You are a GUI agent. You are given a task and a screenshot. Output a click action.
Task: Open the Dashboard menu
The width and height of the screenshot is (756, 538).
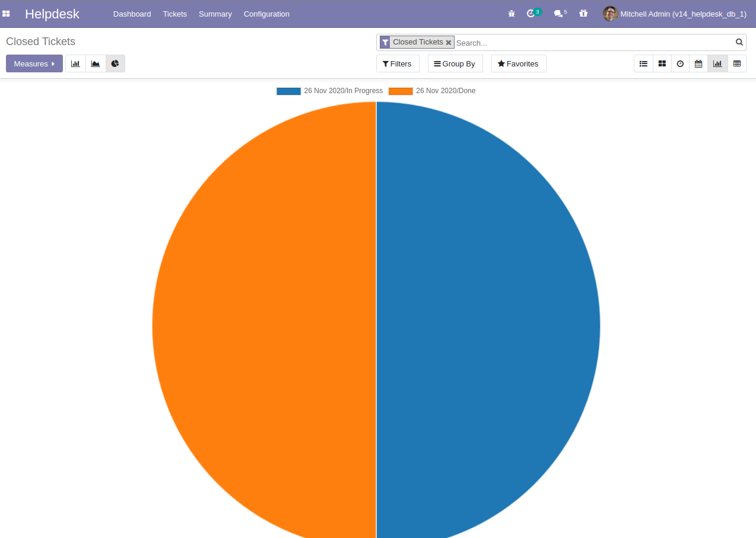pyautogui.click(x=132, y=14)
